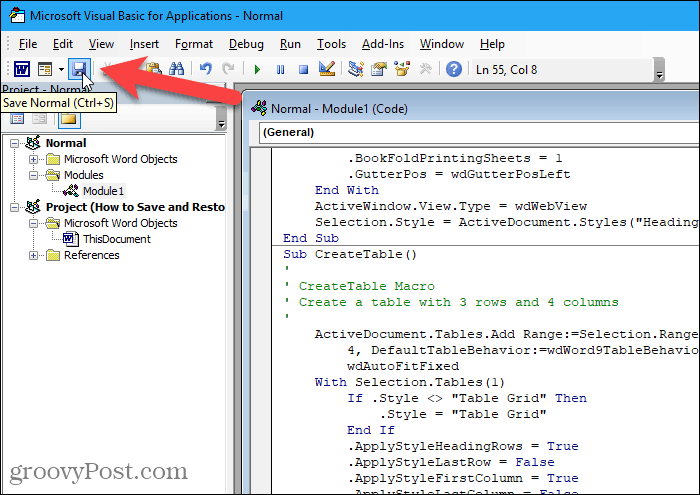Open Find with the binoculars icon
The image size is (700, 495).
click(x=177, y=69)
